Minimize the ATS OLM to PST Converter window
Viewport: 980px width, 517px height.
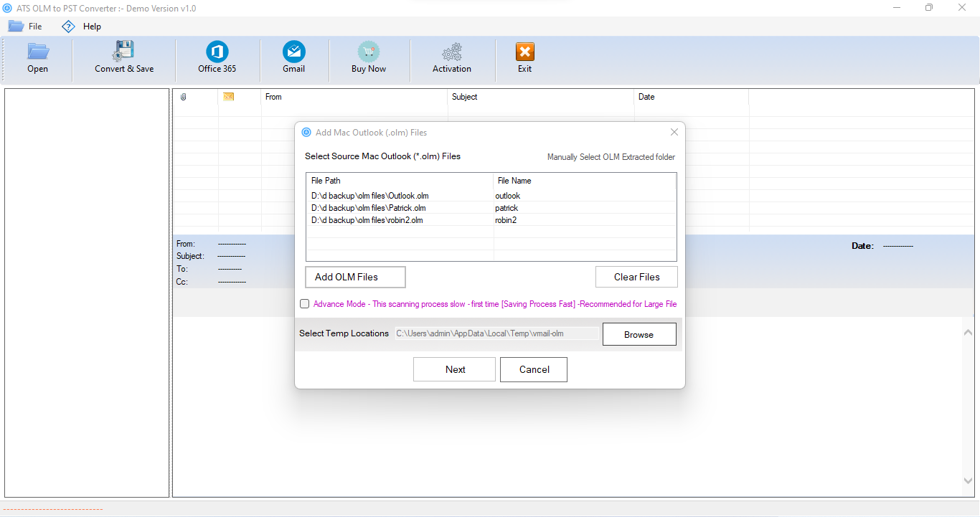[897, 8]
